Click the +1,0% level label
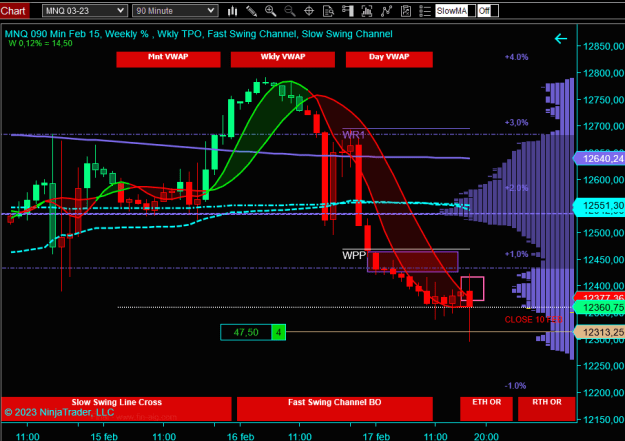 [516, 254]
